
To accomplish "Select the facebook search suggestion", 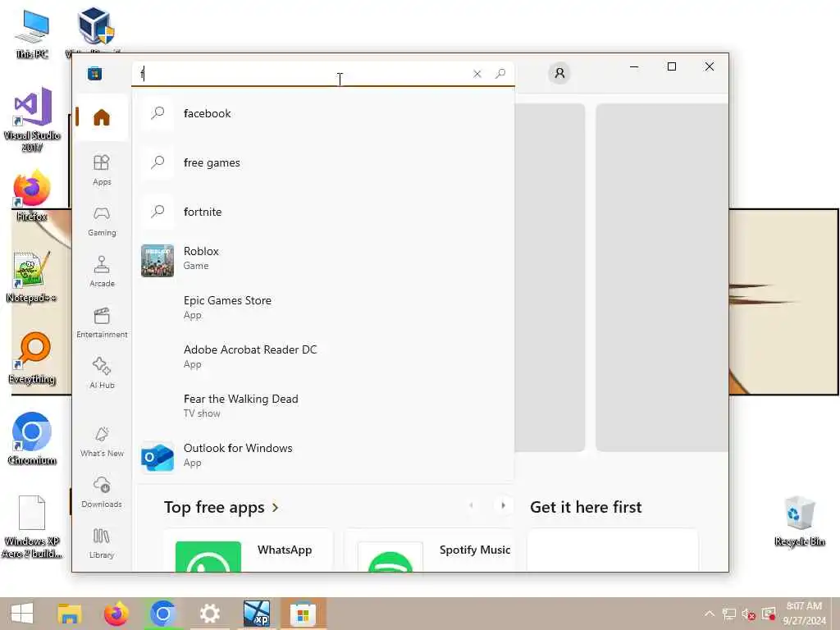I will point(323,113).
